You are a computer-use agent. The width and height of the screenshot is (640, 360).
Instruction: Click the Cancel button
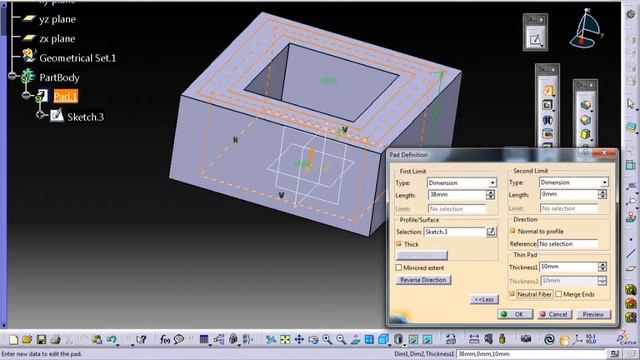tap(554, 314)
